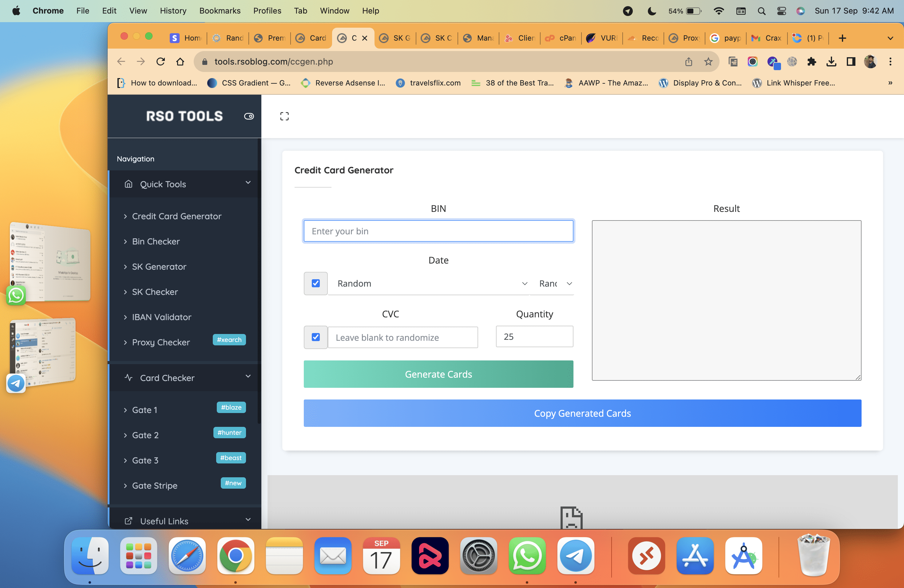Screen dimensions: 904x588
Task: Click the share page icon in address bar
Action: pyautogui.click(x=688, y=62)
